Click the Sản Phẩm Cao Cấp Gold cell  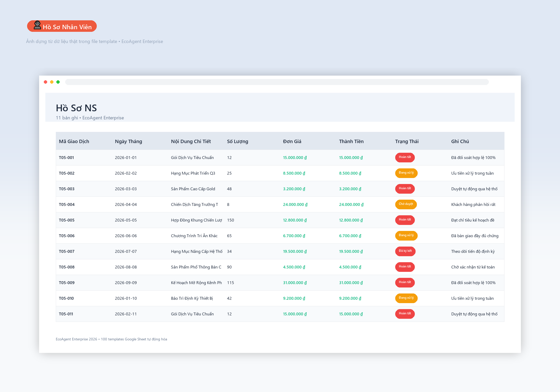pos(193,189)
